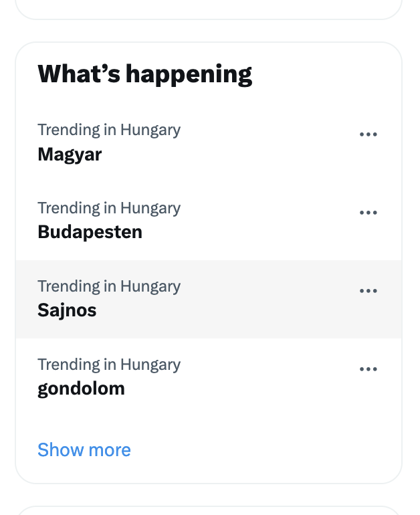Image resolution: width=420 pixels, height=515 pixels.
Task: Click three-dot menu beside Sajnos trend
Action: point(368,291)
